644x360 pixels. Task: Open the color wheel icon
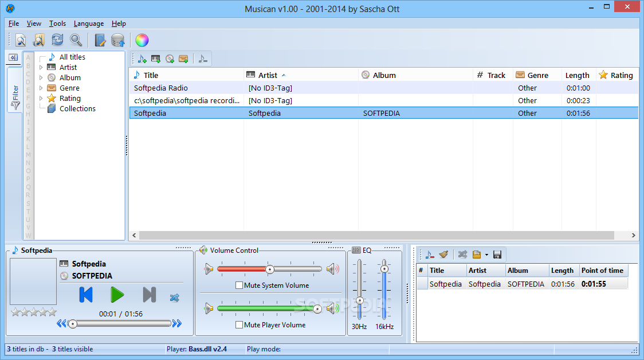(142, 40)
